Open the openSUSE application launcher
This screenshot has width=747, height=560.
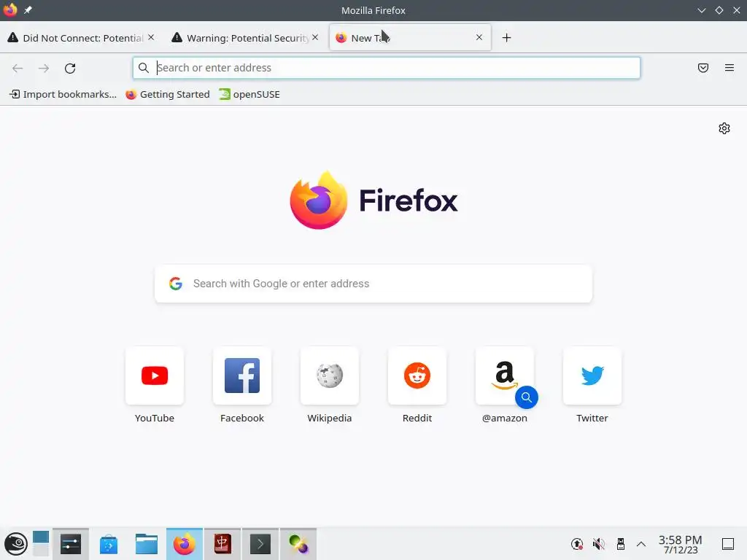[x=16, y=544]
